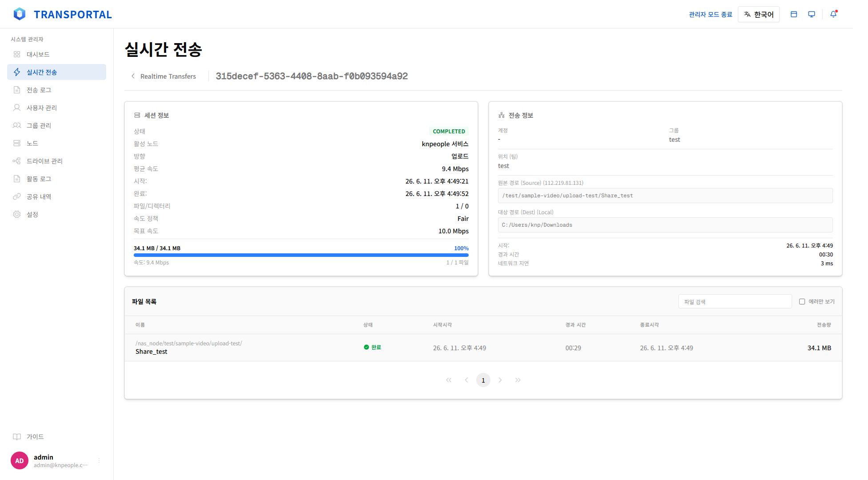Click the 3 ms network latency value
Viewport: 868px width, 480px height.
pos(827,264)
